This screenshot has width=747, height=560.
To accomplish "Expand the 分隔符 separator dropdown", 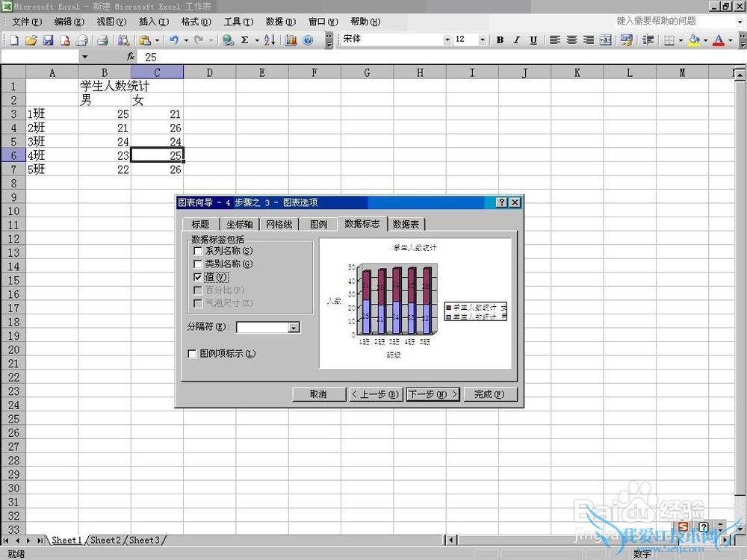I will tap(294, 327).
